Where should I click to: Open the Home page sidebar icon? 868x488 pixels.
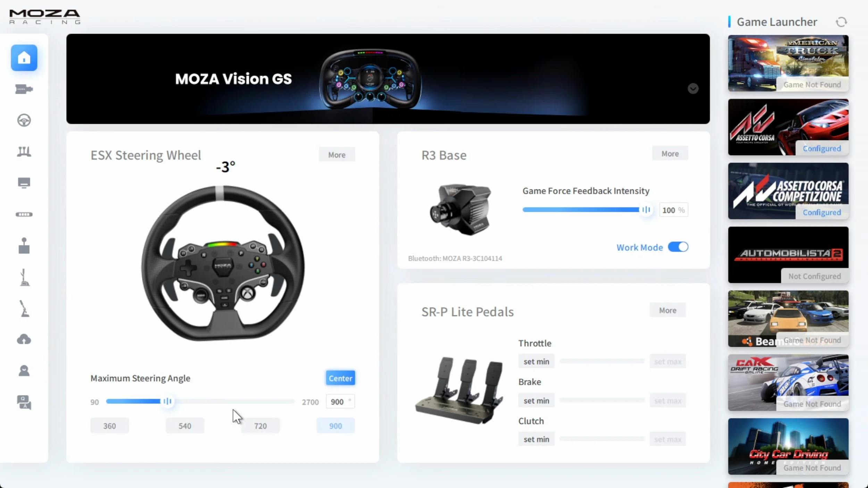pyautogui.click(x=24, y=58)
